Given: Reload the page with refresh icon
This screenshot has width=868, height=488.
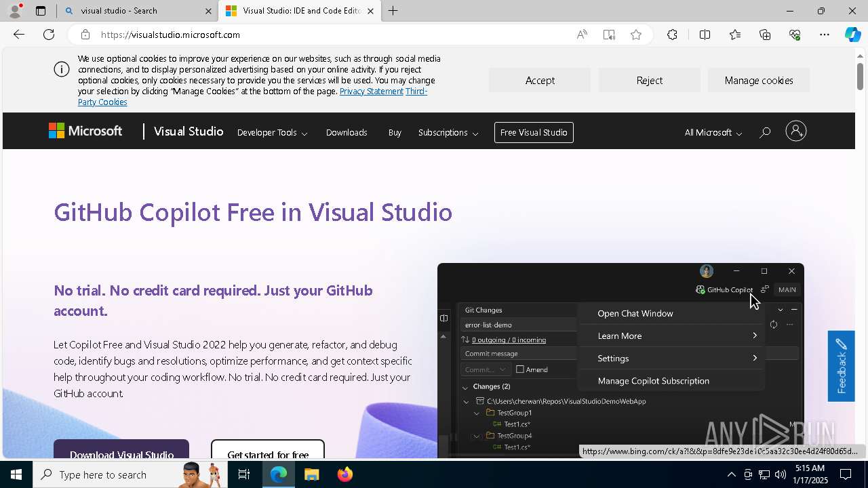Looking at the screenshot, I should pyautogui.click(x=49, y=35).
